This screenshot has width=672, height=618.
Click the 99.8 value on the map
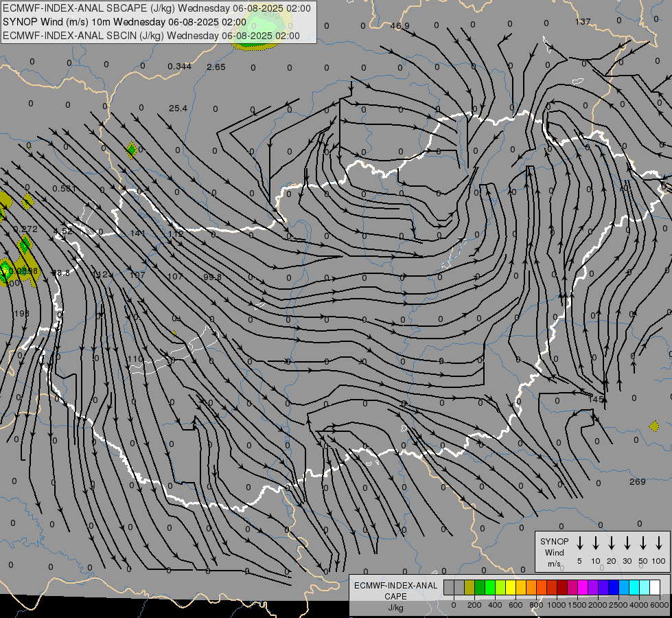(x=212, y=277)
